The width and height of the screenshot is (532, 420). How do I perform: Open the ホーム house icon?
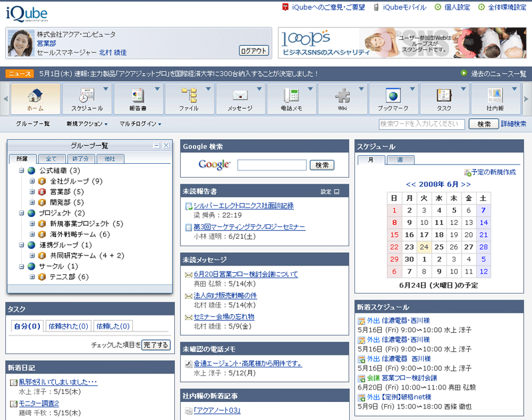(x=35, y=95)
